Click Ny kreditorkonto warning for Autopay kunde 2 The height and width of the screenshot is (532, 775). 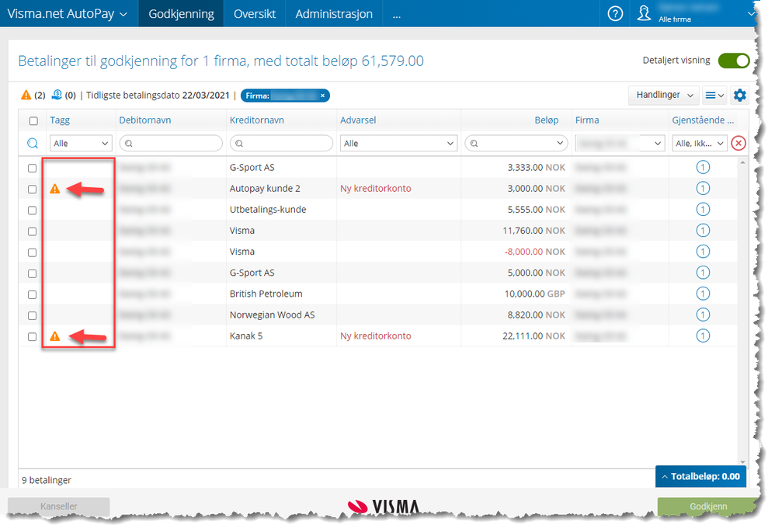pos(375,189)
